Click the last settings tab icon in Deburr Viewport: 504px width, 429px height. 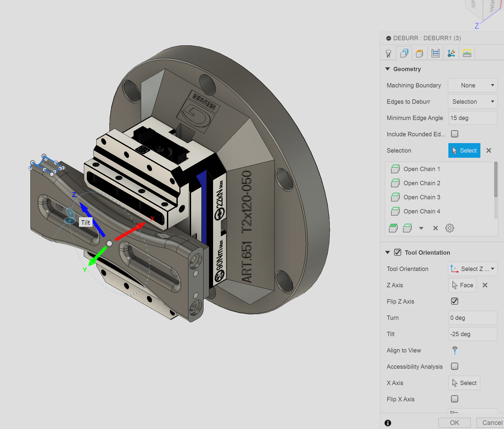click(467, 53)
